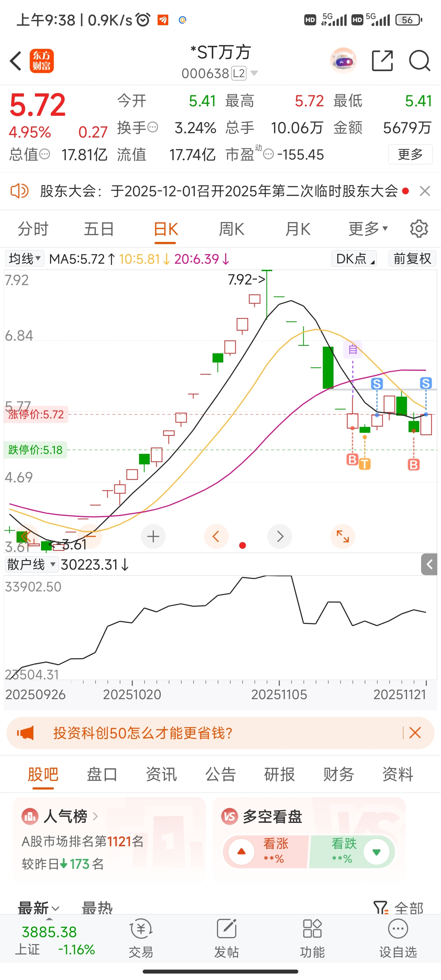Open the 公告 tab
This screenshot has width=441, height=980.
coord(220,774)
